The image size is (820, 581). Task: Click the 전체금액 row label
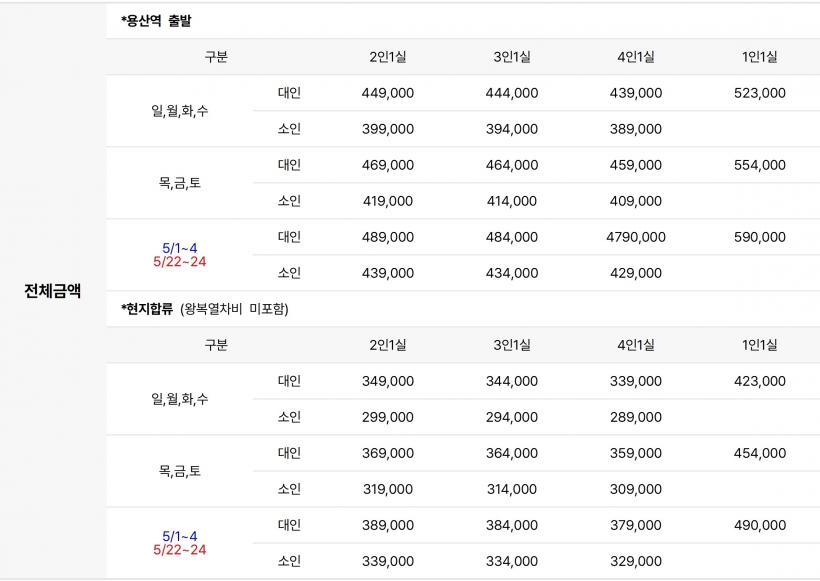tap(53, 292)
